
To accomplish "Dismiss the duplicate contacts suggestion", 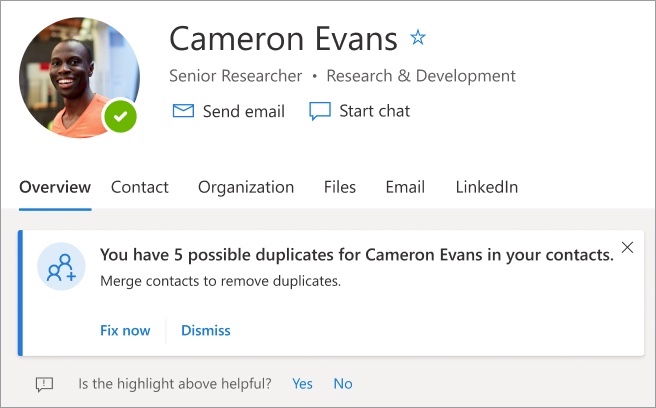I will coord(206,330).
